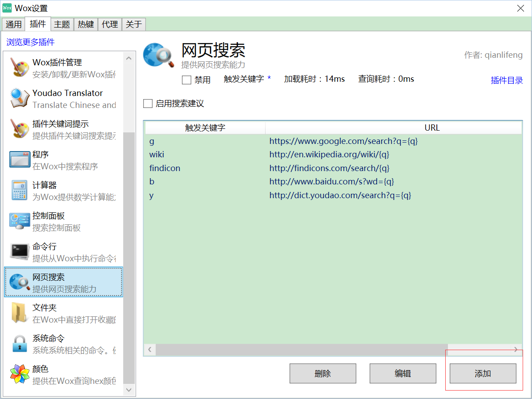This screenshot has width=532, height=399.
Task: Click the 作者: qianlifeng text
Action: (493, 55)
